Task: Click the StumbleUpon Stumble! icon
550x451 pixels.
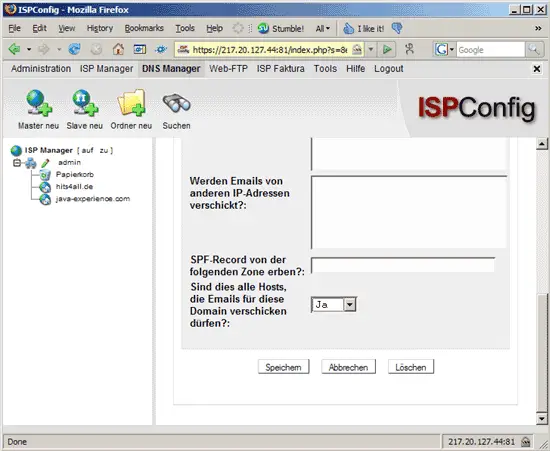Action: click(x=263, y=28)
